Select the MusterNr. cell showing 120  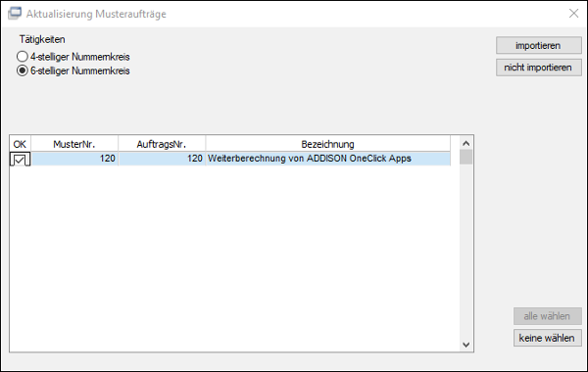click(74, 159)
